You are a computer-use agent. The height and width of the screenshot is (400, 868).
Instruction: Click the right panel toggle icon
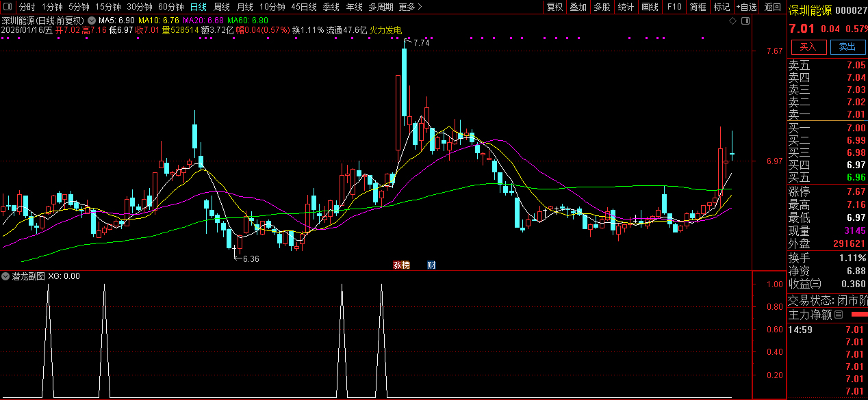(x=745, y=21)
